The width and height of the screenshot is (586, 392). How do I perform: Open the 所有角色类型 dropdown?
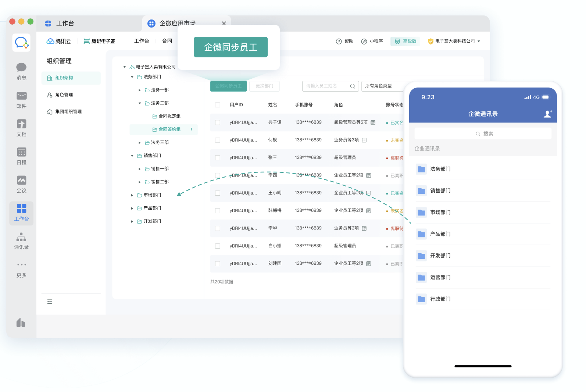tap(382, 86)
